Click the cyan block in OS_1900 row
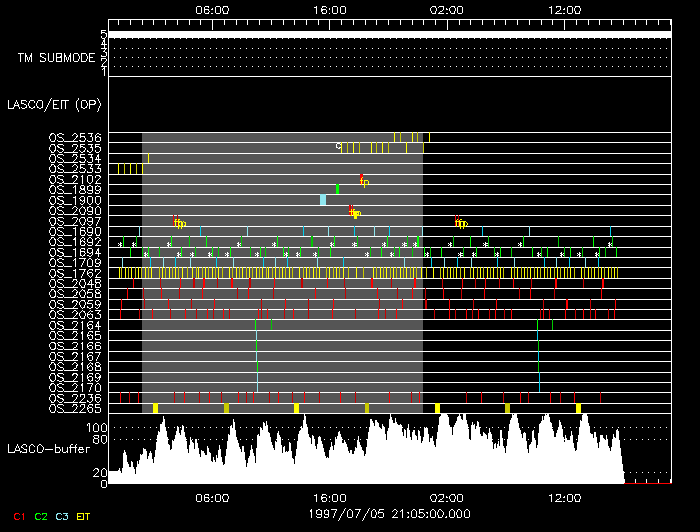Image resolution: width=700 pixels, height=532 pixels. [x=323, y=200]
